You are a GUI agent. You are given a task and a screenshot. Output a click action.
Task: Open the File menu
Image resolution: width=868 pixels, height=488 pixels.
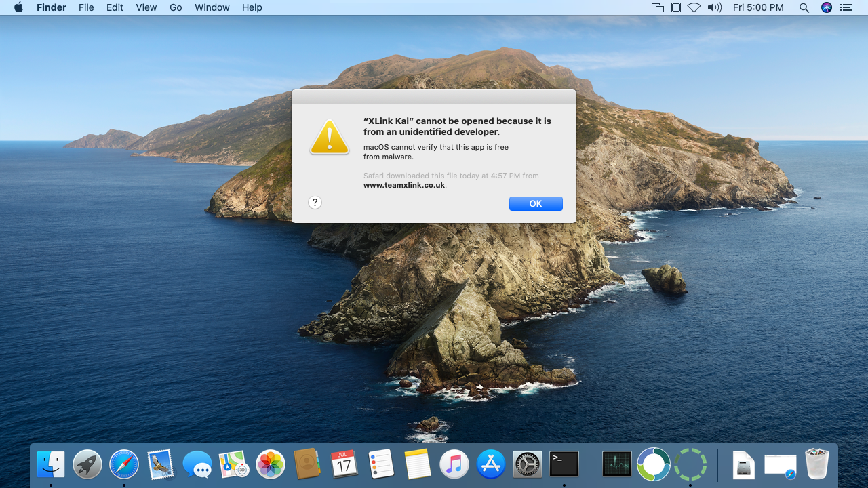point(86,7)
